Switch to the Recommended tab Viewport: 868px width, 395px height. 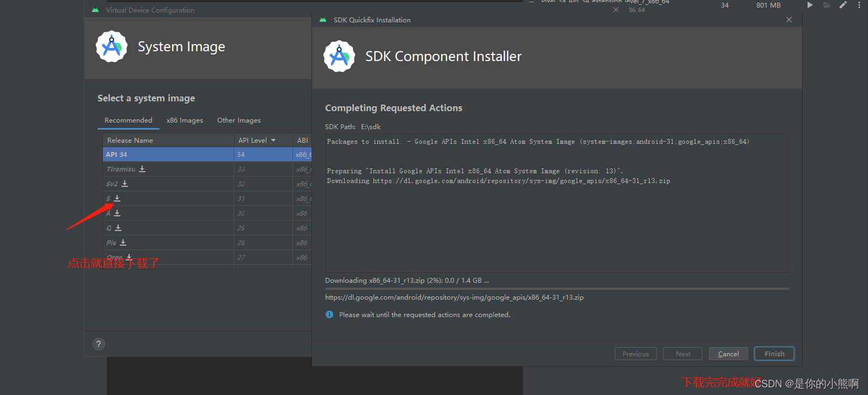(x=129, y=120)
